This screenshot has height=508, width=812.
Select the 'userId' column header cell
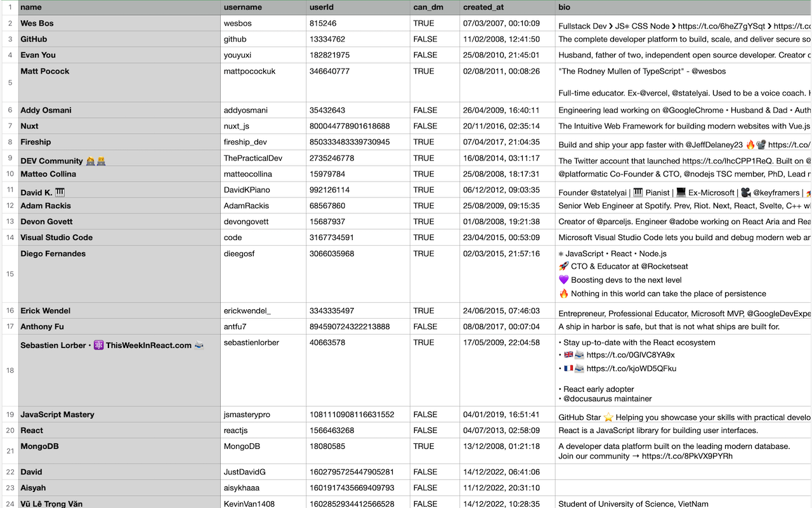pyautogui.click(x=358, y=8)
